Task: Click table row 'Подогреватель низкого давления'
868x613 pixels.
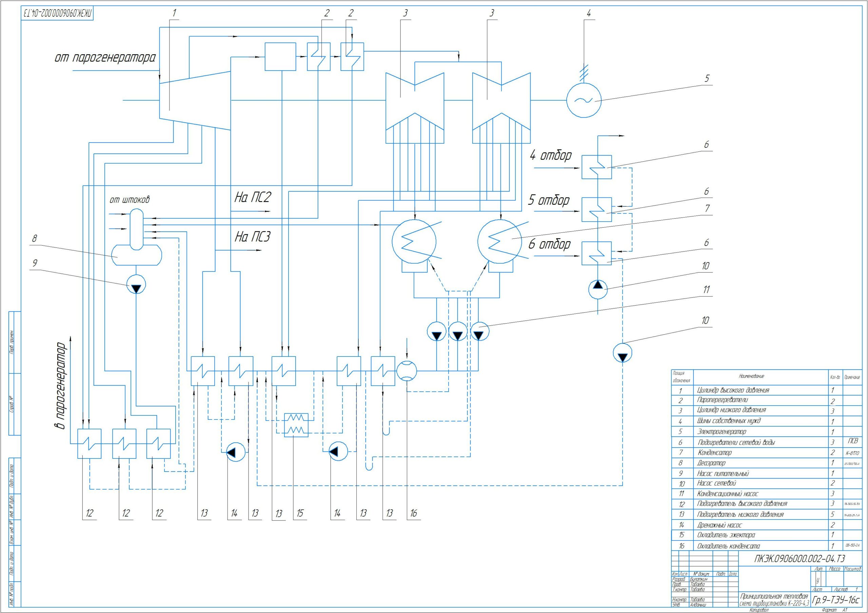Action: tap(766, 514)
